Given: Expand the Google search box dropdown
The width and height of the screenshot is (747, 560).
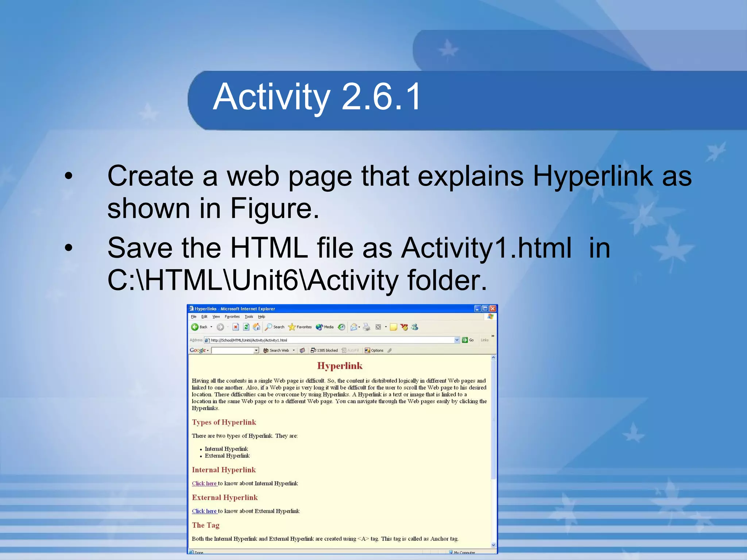Looking at the screenshot, I should point(256,350).
